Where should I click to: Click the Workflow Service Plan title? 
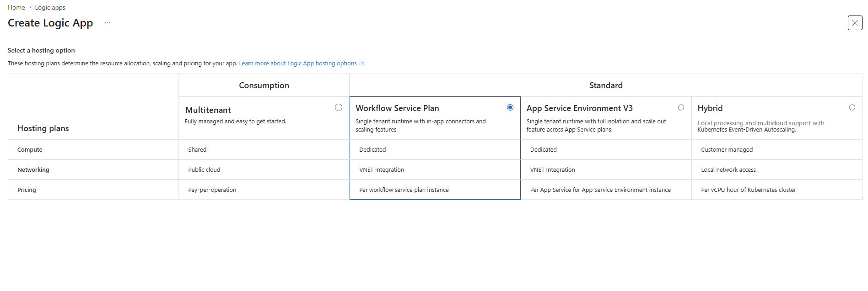[x=397, y=108]
